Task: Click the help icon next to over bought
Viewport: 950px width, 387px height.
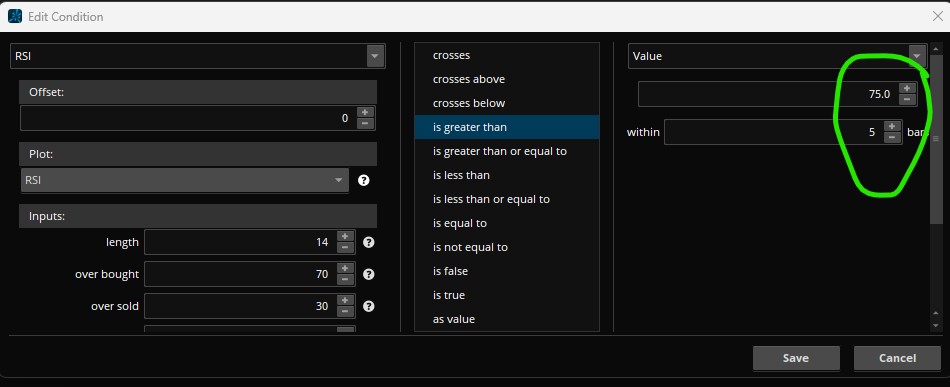Action: 368,274
